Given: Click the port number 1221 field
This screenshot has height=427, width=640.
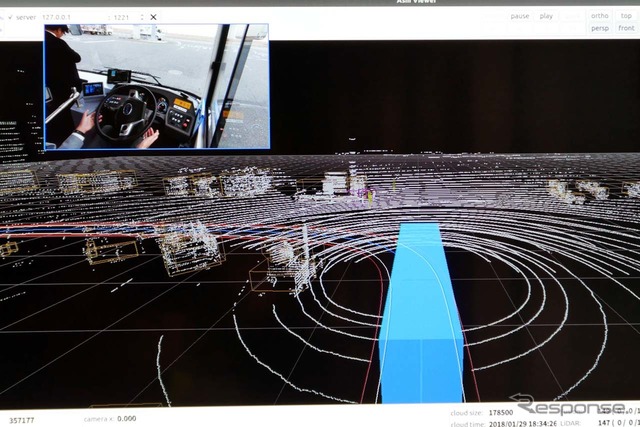Looking at the screenshot, I should 124,18.
